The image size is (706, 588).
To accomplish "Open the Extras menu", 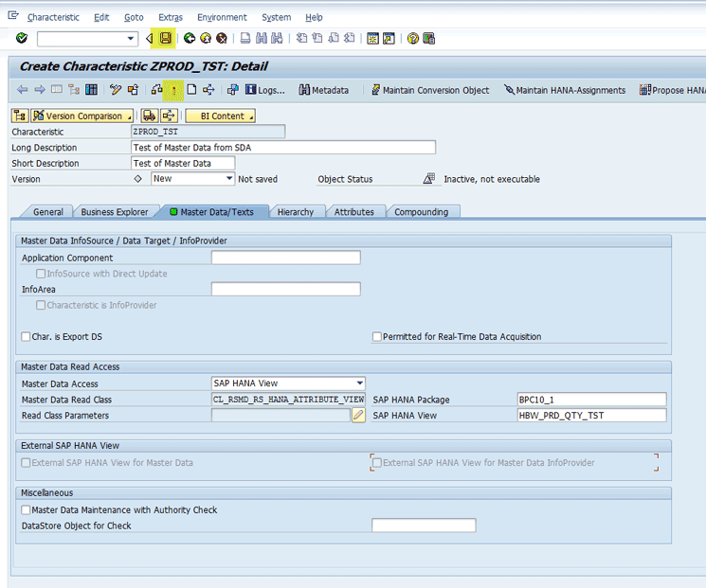I will coord(171,17).
